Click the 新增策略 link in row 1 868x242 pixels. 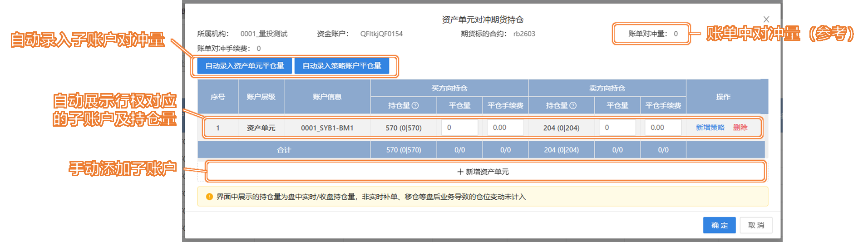710,128
